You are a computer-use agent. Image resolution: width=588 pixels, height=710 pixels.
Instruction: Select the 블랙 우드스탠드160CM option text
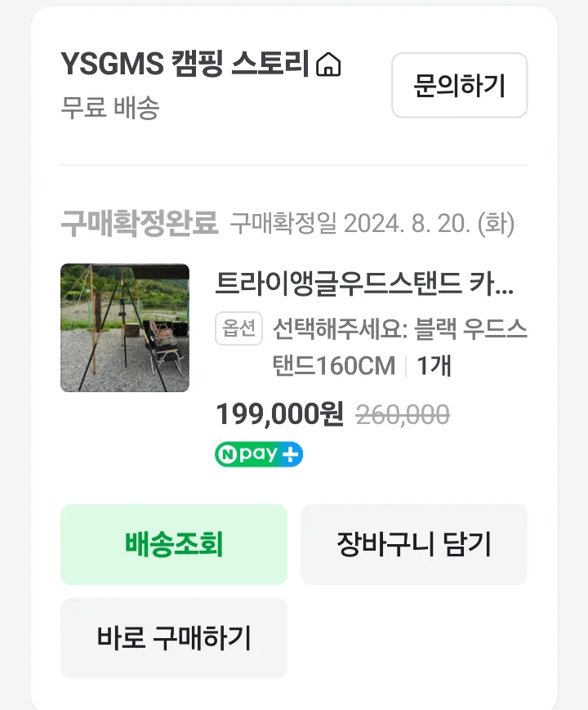point(400,347)
